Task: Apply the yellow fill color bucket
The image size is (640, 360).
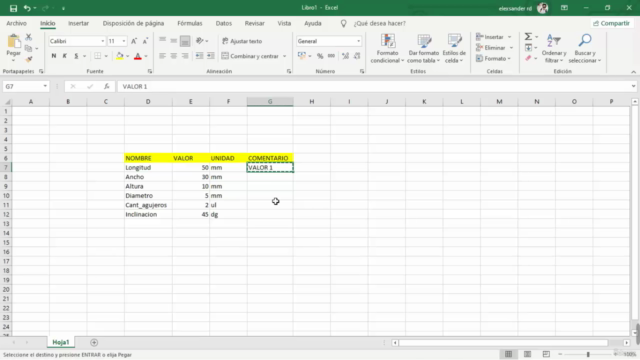Action: tap(120, 56)
